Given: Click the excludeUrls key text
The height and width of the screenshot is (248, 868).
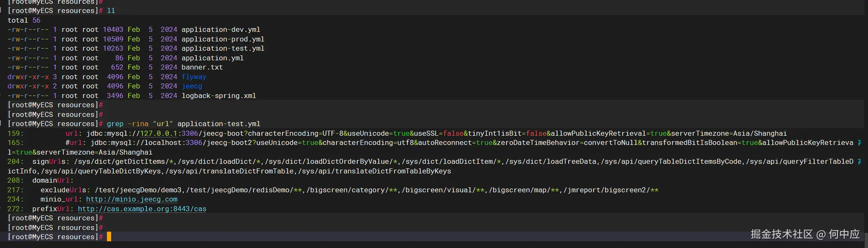Looking at the screenshot, I should pos(63,190).
